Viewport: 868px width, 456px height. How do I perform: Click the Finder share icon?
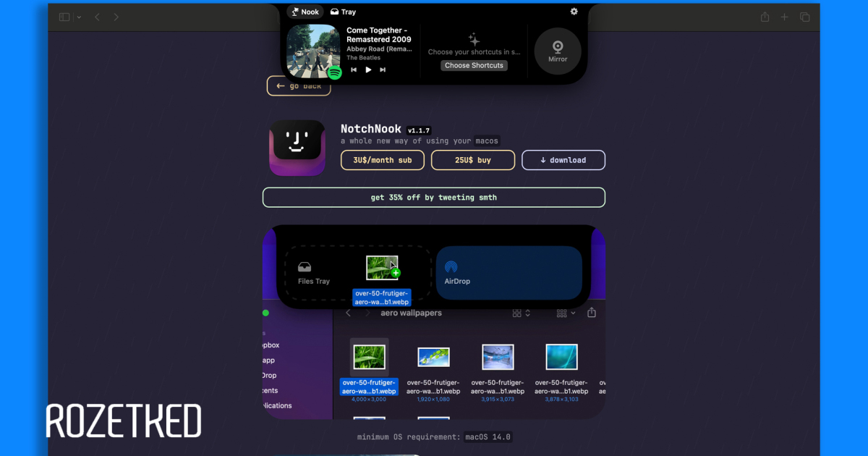(x=592, y=313)
